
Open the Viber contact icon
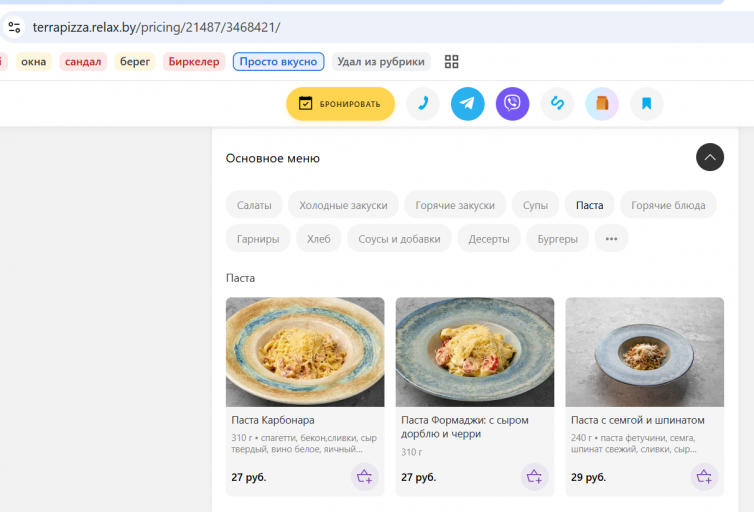click(512, 104)
